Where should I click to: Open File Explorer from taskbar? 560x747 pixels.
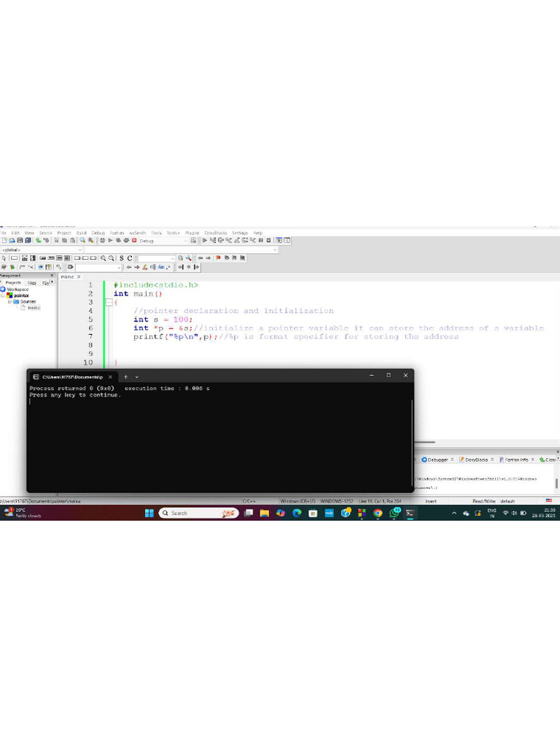pos(265,513)
